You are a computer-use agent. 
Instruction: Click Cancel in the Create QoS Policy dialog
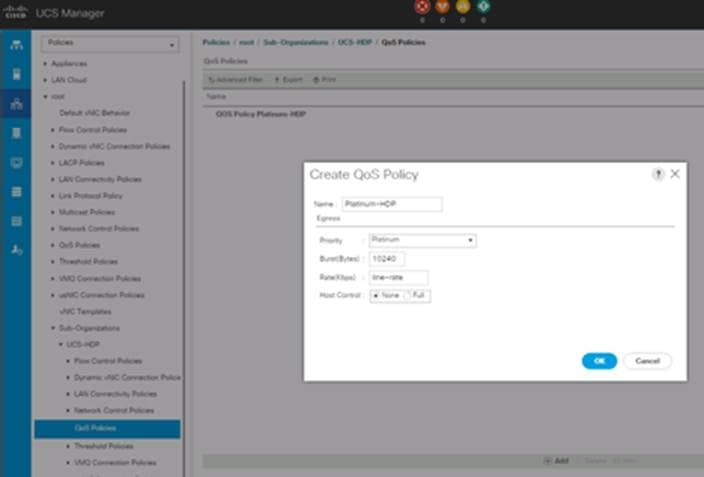[647, 361]
